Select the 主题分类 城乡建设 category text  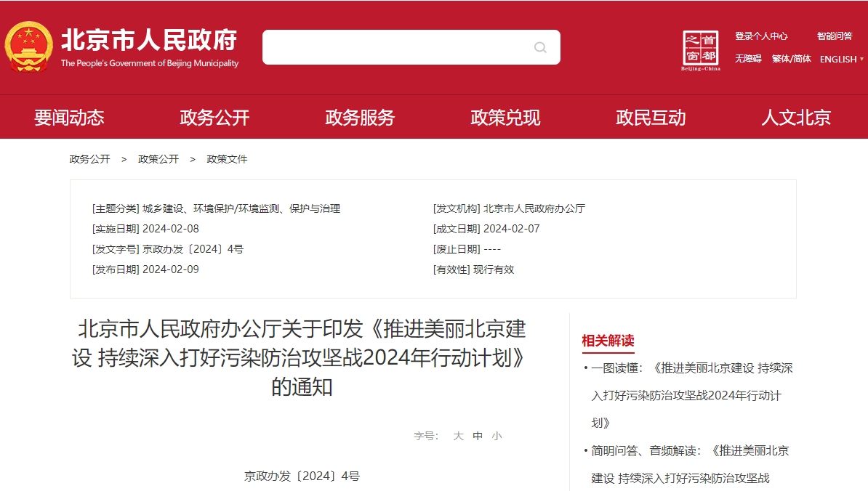[216, 208]
